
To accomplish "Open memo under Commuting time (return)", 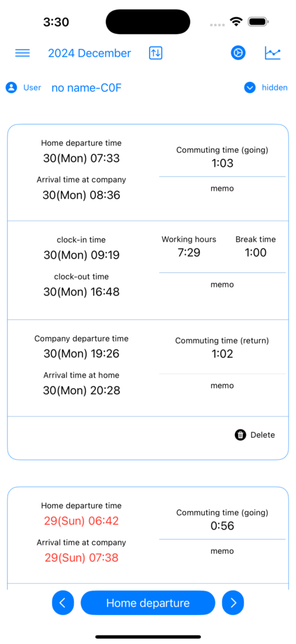I will point(222,386).
